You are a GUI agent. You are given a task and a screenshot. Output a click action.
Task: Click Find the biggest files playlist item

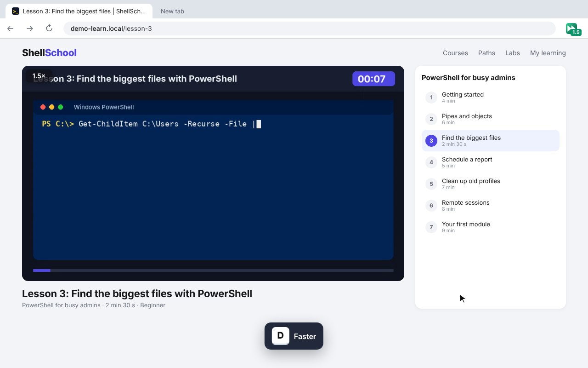[x=491, y=141]
